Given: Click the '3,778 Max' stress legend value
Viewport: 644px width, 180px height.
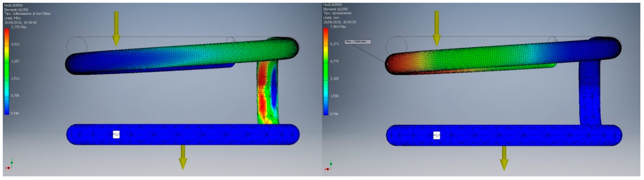Looking at the screenshot, I should 19,27.
